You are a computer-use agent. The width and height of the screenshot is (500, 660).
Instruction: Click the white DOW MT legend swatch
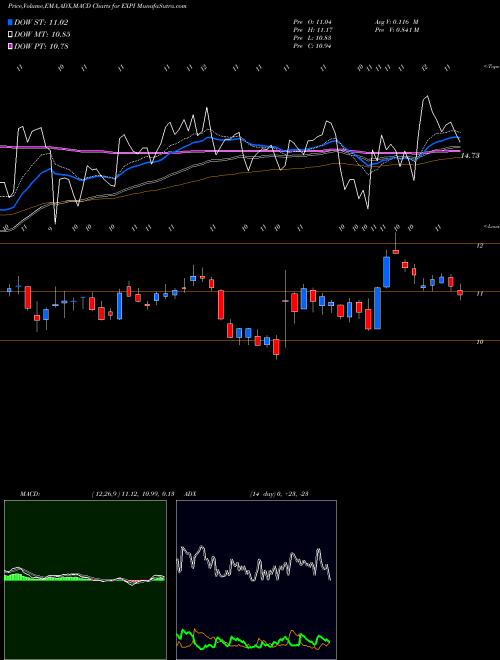[x=10, y=35]
